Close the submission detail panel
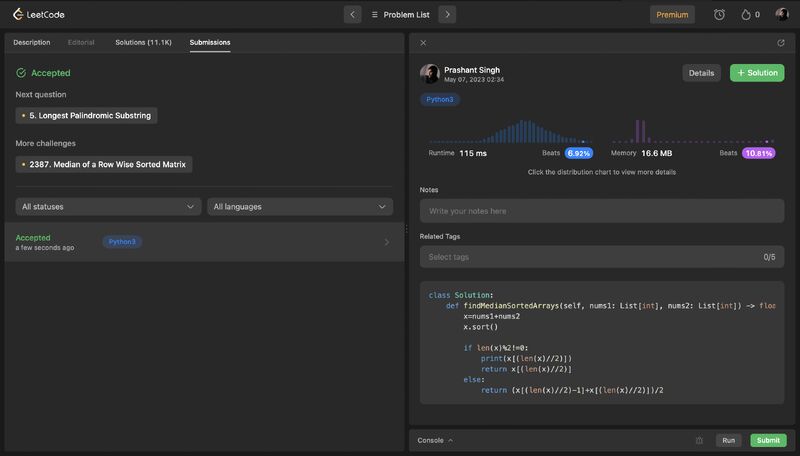800x456 pixels. (423, 43)
